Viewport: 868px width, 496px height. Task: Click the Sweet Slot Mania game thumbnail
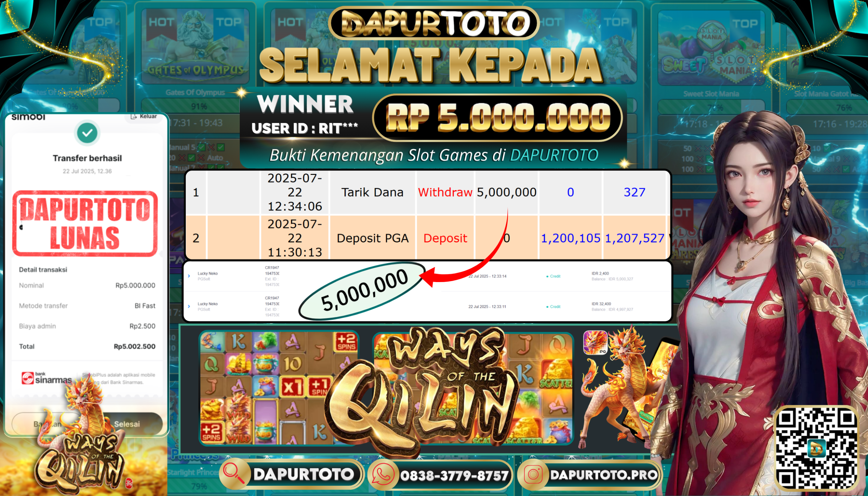[711, 48]
